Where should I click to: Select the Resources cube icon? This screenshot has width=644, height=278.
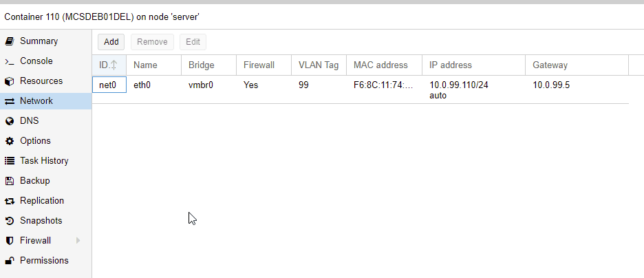pyautogui.click(x=10, y=81)
